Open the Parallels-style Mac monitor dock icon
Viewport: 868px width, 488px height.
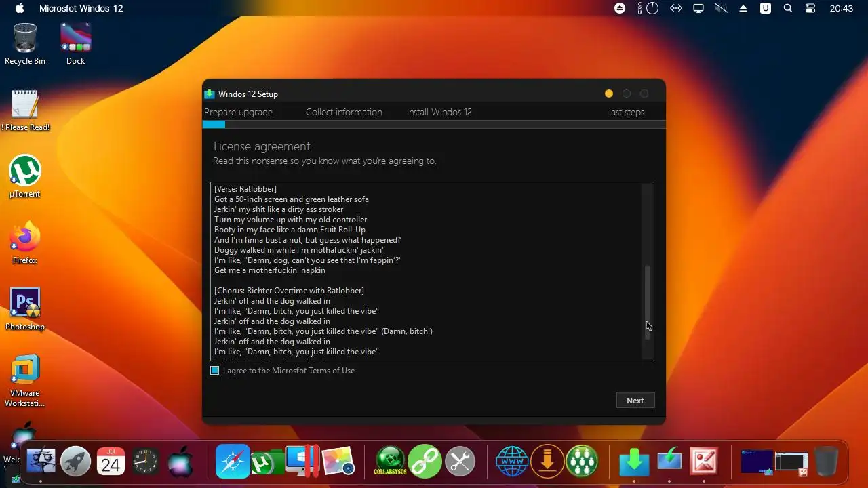[x=302, y=462]
